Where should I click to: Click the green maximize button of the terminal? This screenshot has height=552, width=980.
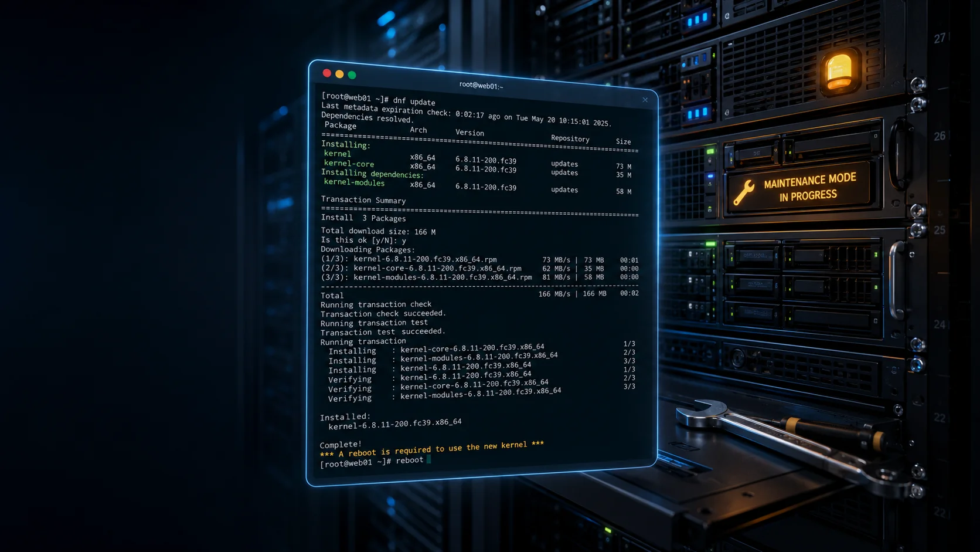coord(352,74)
